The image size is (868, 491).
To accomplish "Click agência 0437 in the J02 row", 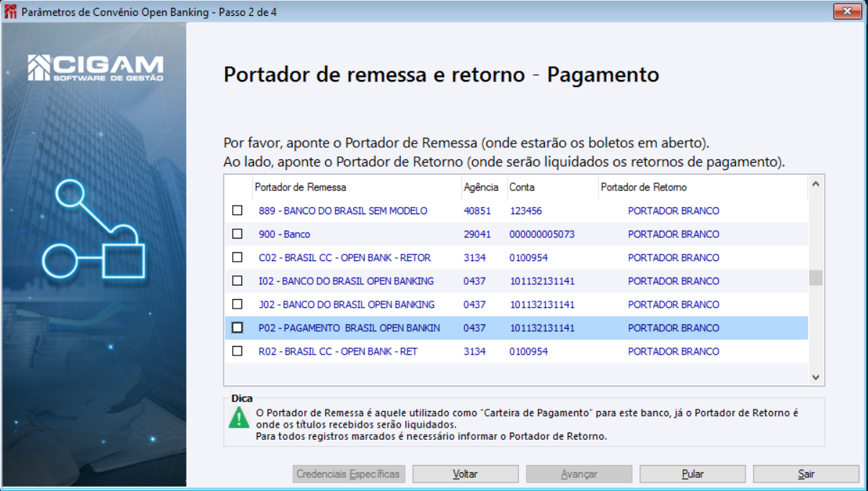I will [x=474, y=304].
